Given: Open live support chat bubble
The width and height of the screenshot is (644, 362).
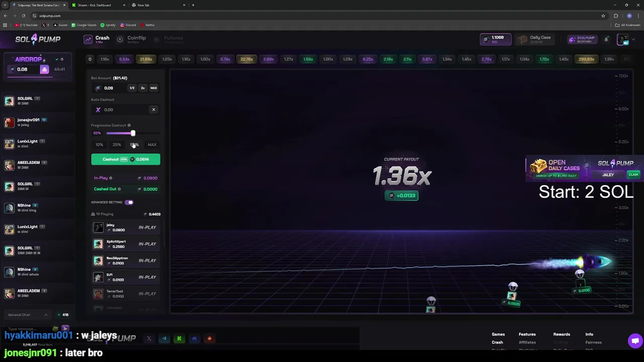Looking at the screenshot, I should [635, 341].
